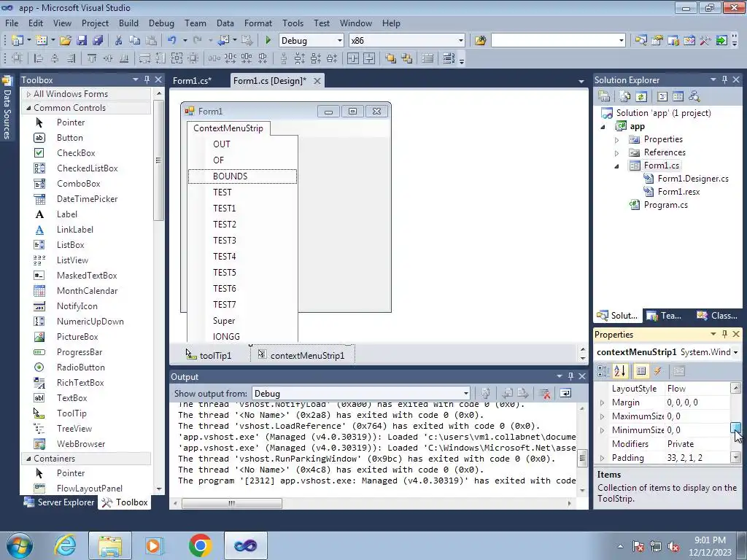Switch to Form1.cs* code tab
The height and width of the screenshot is (560, 747).
click(x=192, y=80)
